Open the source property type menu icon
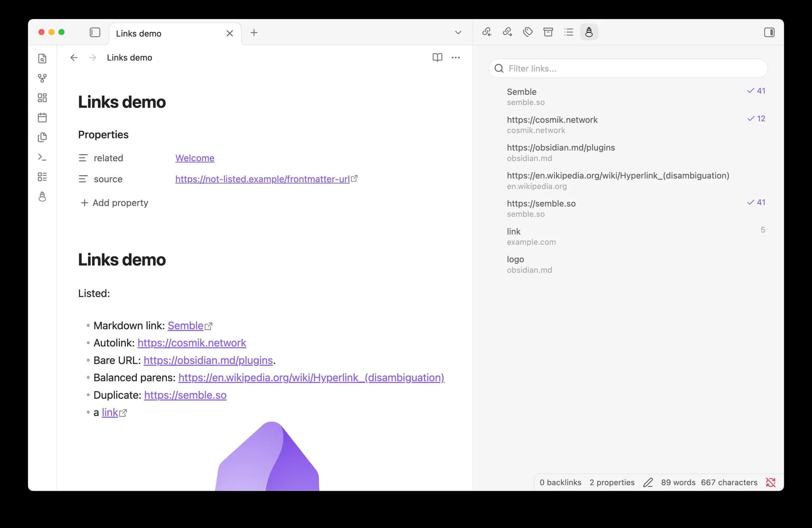The height and width of the screenshot is (528, 812). [83, 179]
